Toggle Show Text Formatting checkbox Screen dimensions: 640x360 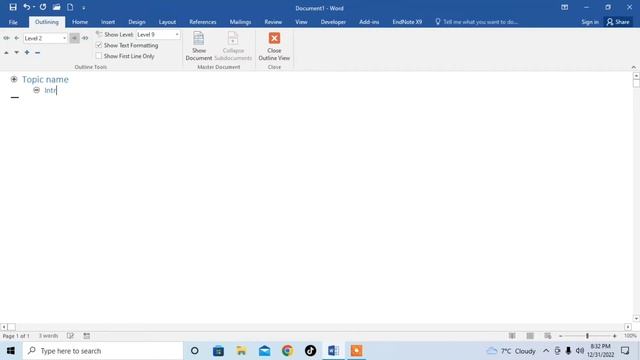click(x=99, y=45)
